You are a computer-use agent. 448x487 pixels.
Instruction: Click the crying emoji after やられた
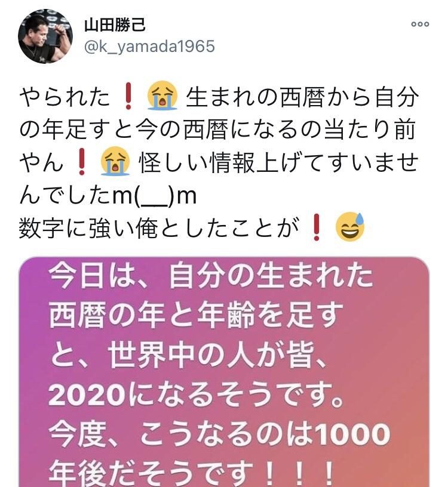[162, 96]
